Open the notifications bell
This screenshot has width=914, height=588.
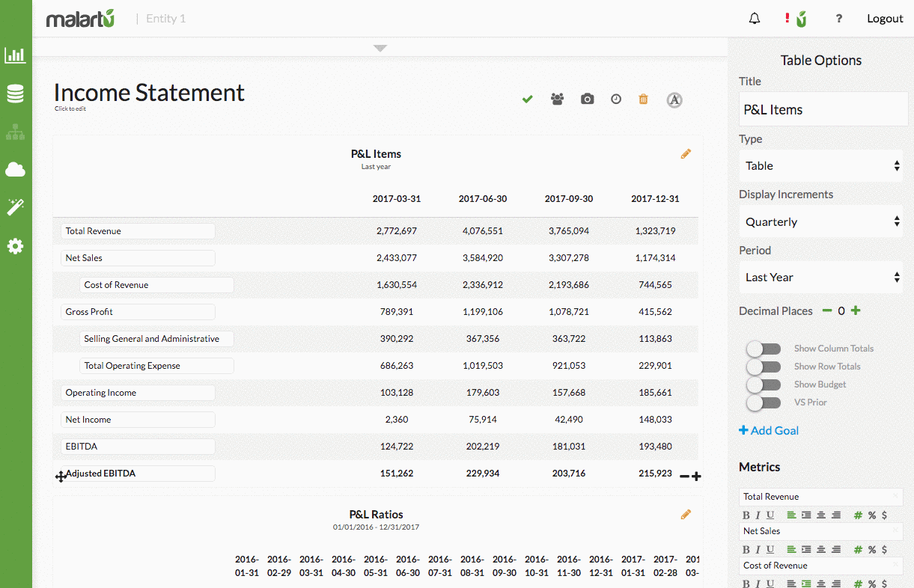[755, 19]
